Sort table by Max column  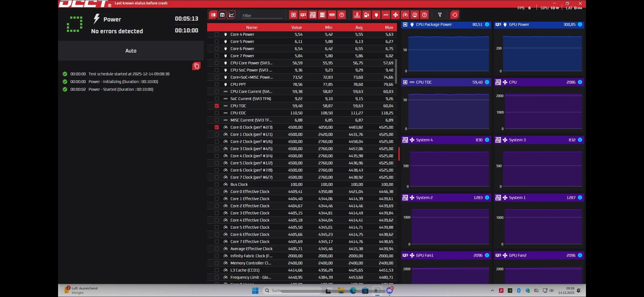coord(389,27)
